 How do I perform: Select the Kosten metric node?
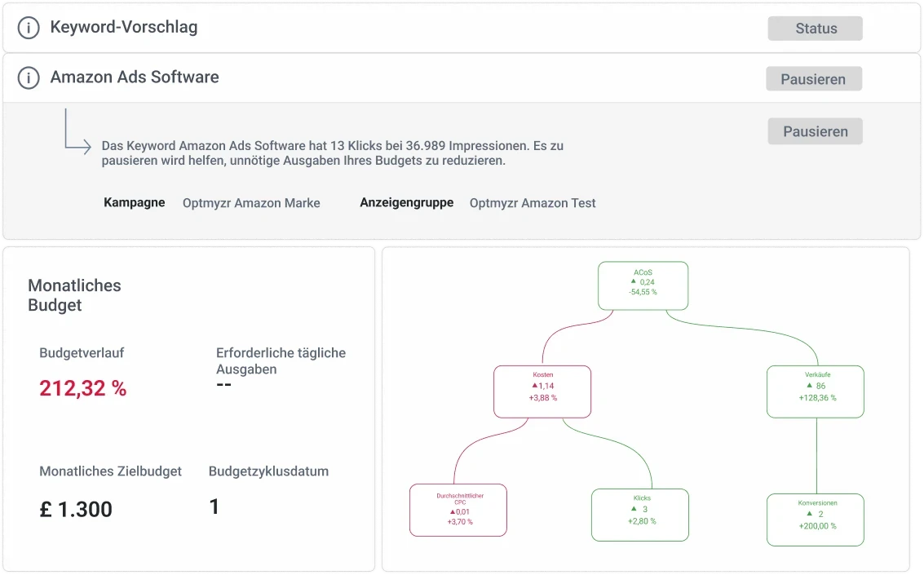tap(542, 391)
